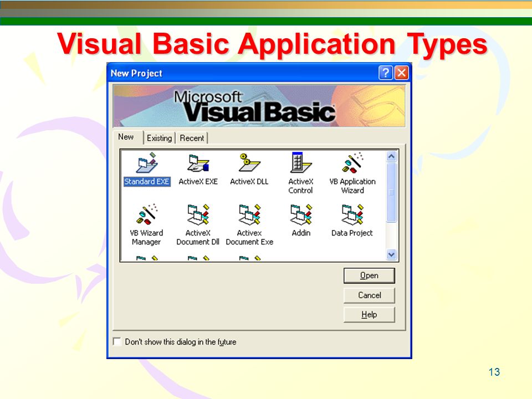
Task: Click the Activex Document Exe label
Action: coord(249,238)
